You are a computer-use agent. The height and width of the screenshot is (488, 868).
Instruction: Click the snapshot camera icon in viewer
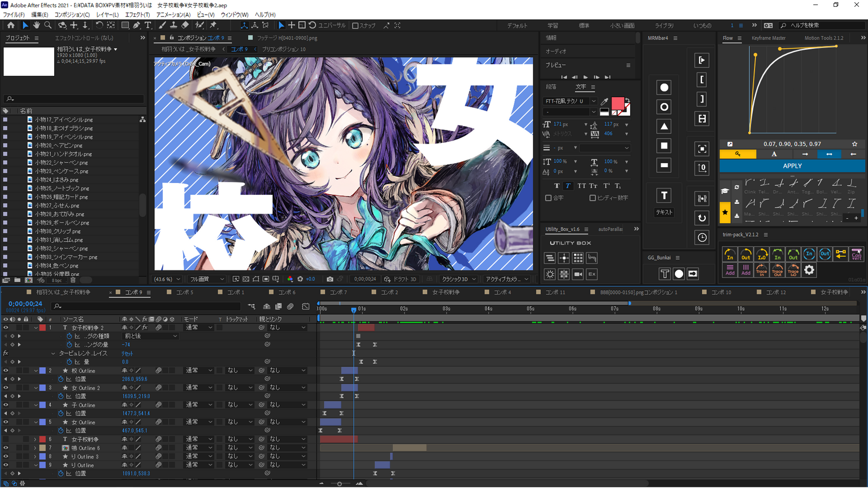pyautogui.click(x=330, y=279)
